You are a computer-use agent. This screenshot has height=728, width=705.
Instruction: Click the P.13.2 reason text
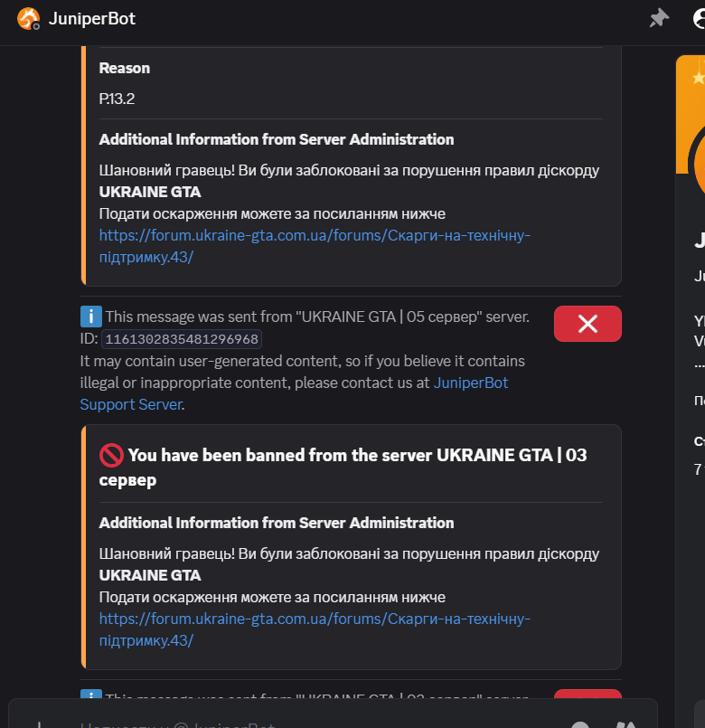pyautogui.click(x=117, y=99)
